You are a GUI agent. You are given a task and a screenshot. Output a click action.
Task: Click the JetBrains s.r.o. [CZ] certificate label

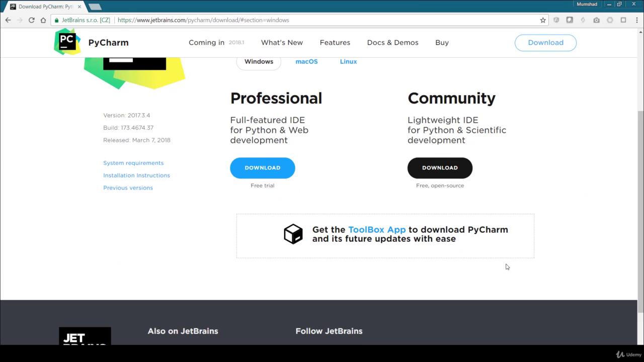pyautogui.click(x=86, y=20)
